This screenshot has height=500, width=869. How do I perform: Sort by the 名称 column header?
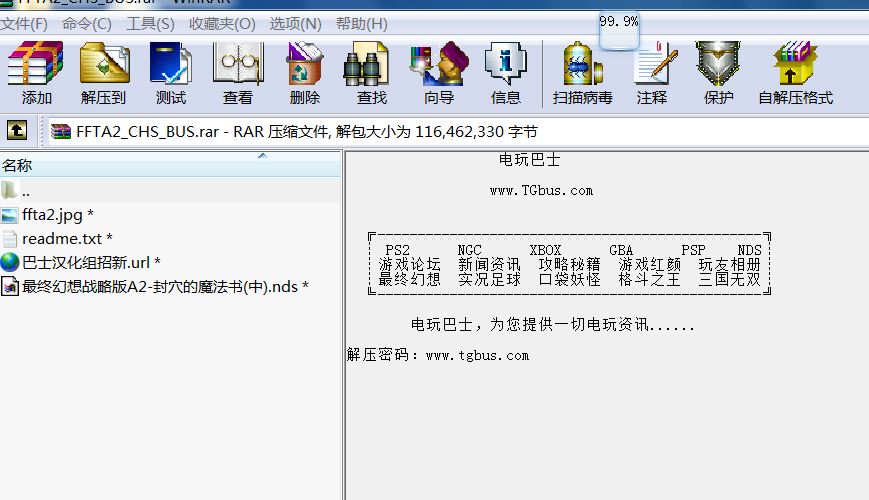point(170,165)
